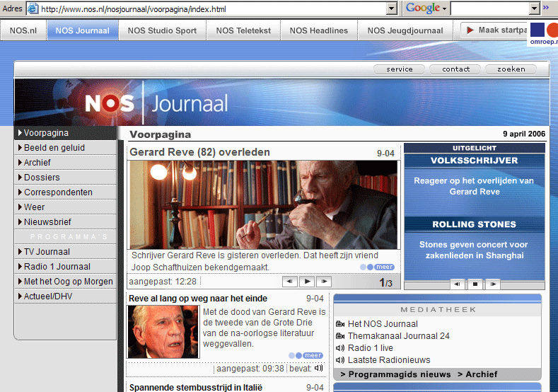Open Dossiers in the left menu
Image resolution: width=558 pixels, height=392 pixels.
tap(66, 178)
